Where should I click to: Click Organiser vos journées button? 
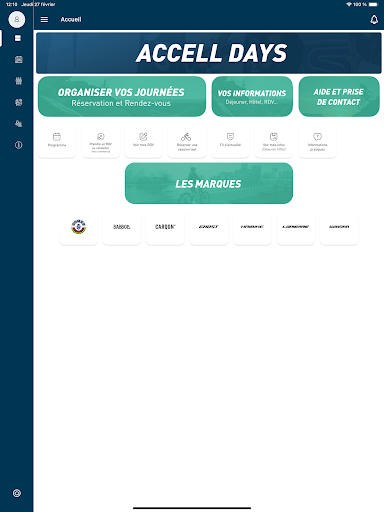point(122,97)
